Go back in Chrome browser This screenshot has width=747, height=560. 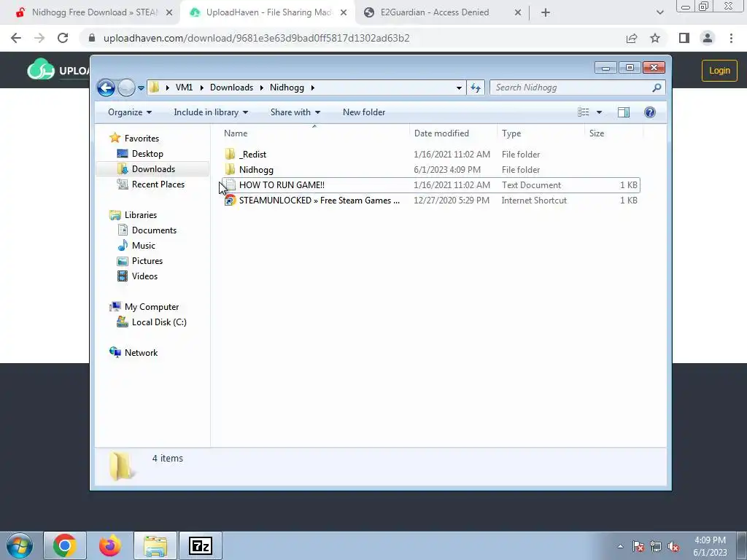tap(16, 38)
